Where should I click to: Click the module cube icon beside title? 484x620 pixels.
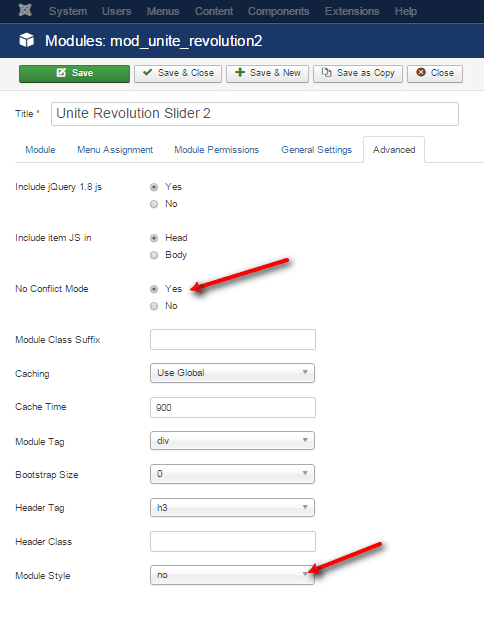[26, 40]
